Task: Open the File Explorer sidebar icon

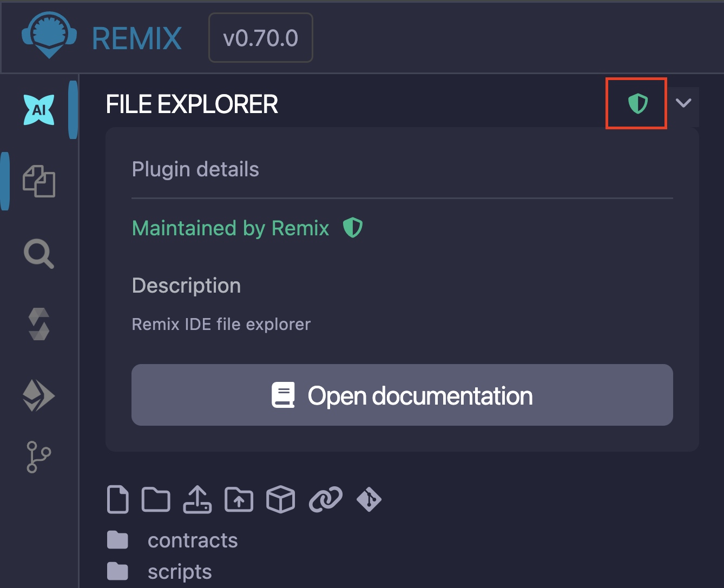Action: point(39,181)
